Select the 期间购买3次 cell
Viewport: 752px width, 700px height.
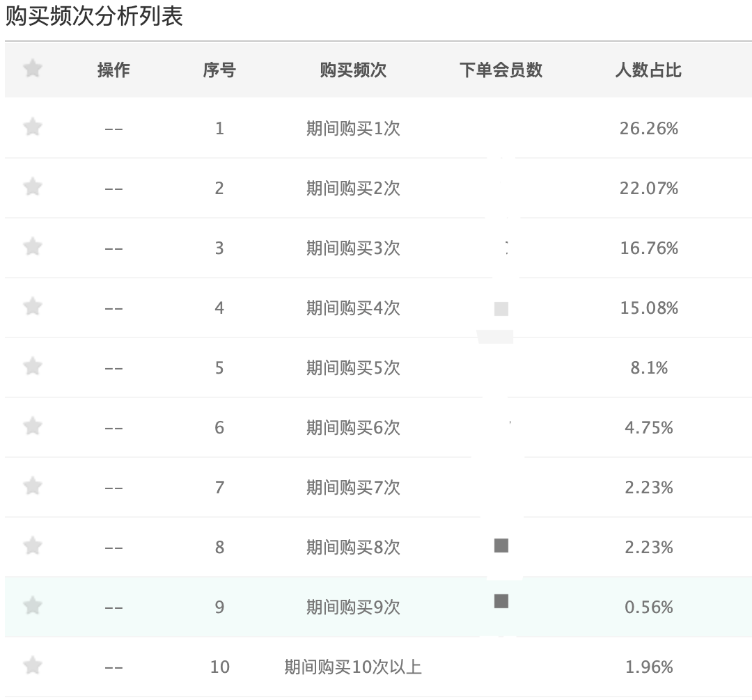(353, 248)
